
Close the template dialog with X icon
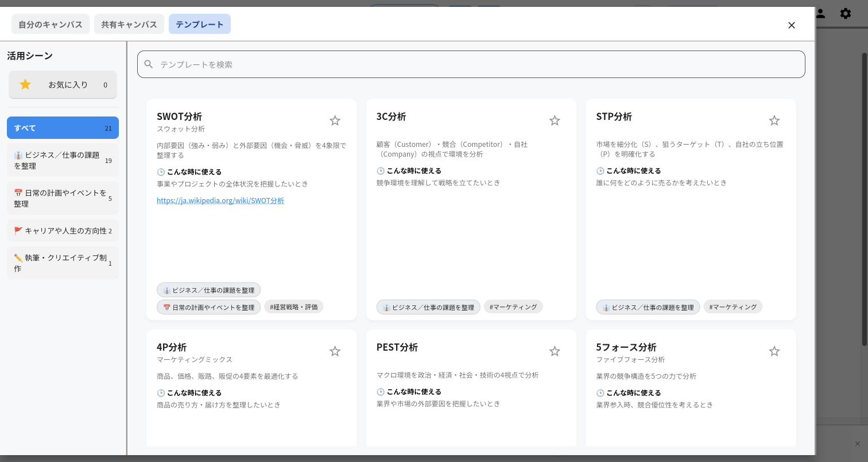click(792, 25)
